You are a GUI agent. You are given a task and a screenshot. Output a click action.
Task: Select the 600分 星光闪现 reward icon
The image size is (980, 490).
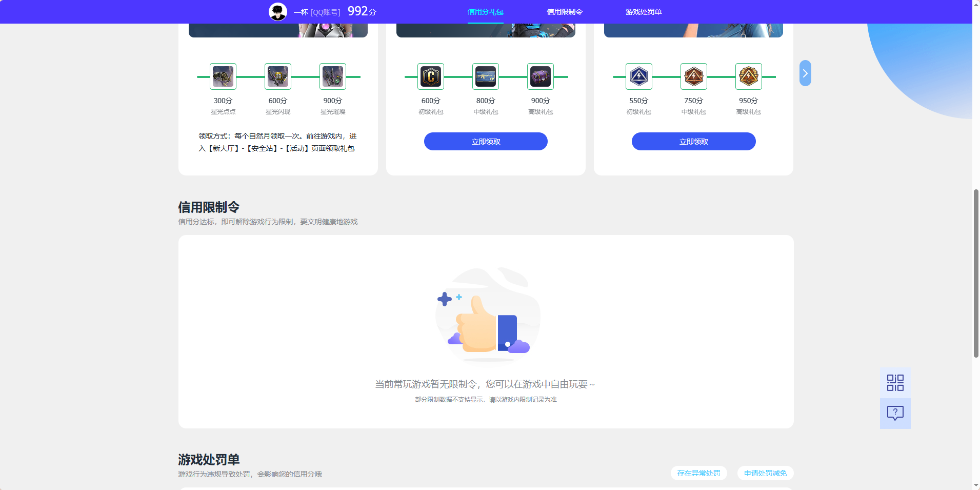[277, 76]
